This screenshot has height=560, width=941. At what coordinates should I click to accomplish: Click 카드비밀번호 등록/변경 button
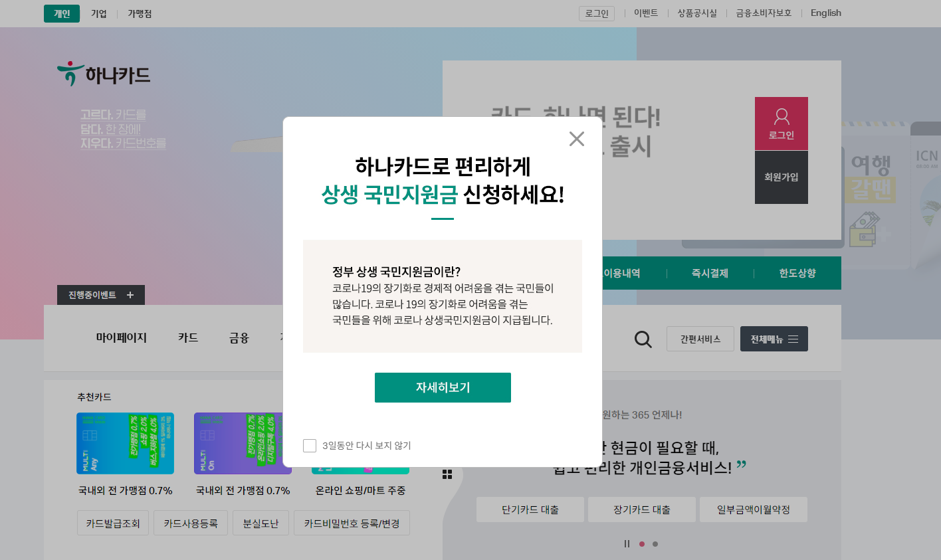[352, 523]
